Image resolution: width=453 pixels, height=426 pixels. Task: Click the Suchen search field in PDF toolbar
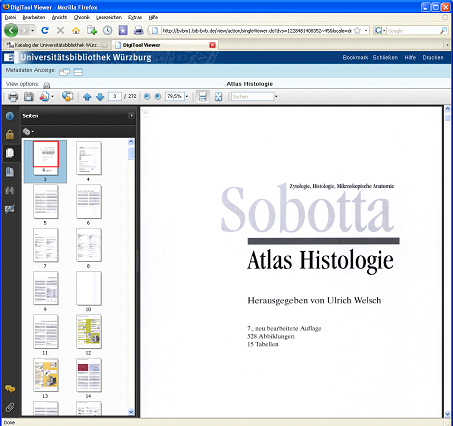click(x=253, y=97)
